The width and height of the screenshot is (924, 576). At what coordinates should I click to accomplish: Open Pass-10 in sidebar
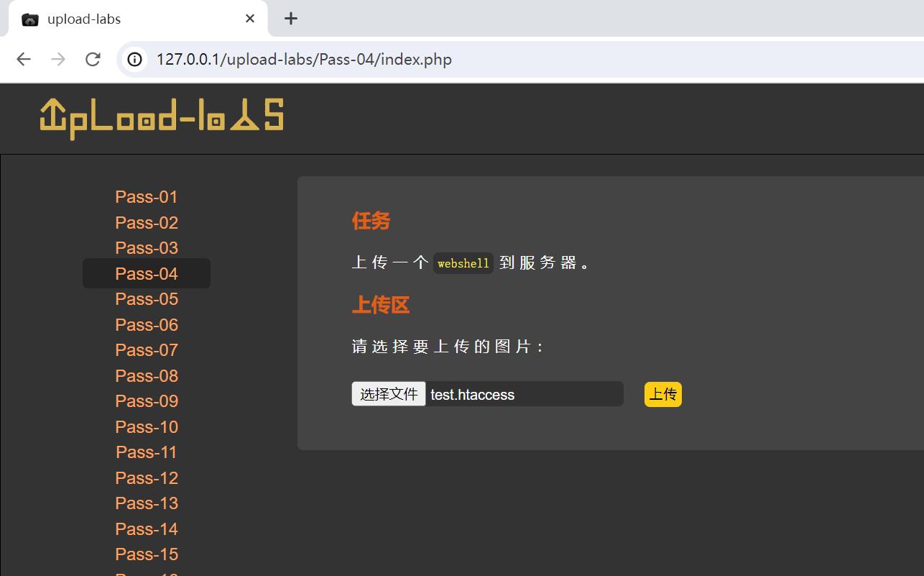[x=147, y=427]
